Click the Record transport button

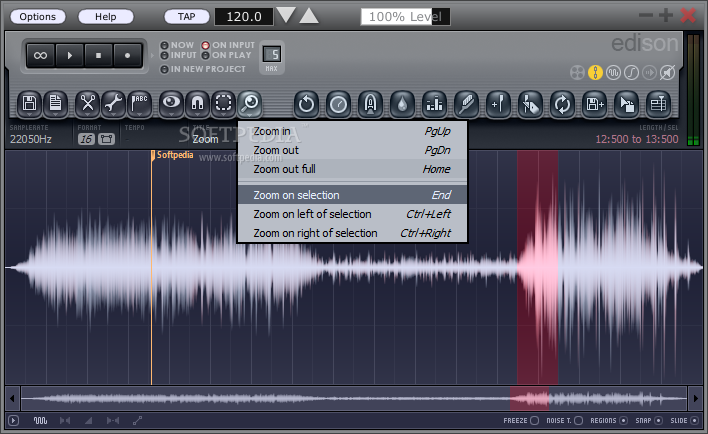(x=127, y=56)
